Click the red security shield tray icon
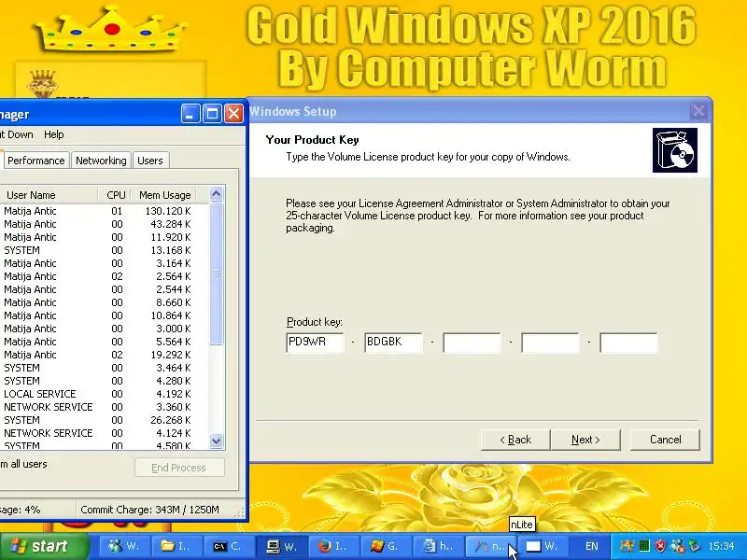This screenshot has width=747, height=560. (x=660, y=546)
